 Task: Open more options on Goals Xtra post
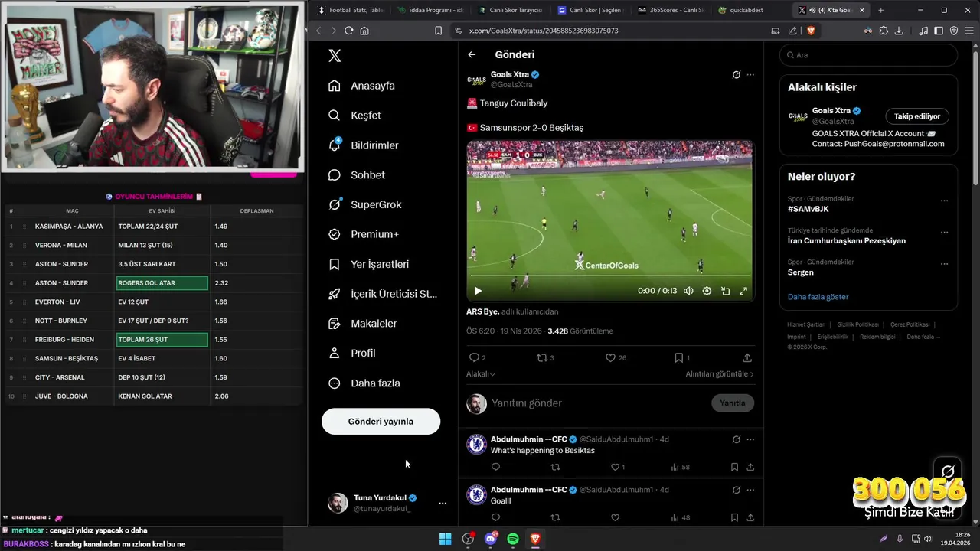pyautogui.click(x=750, y=75)
